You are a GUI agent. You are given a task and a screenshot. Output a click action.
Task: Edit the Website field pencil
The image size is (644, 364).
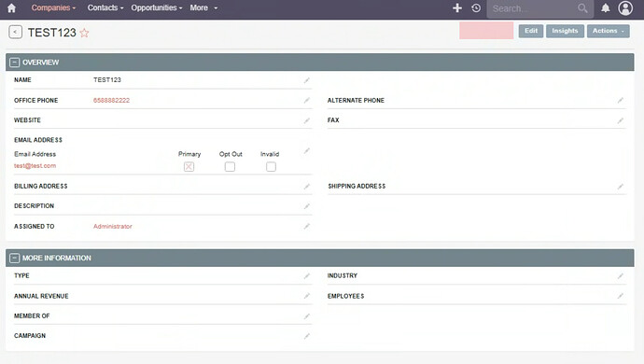(x=307, y=120)
